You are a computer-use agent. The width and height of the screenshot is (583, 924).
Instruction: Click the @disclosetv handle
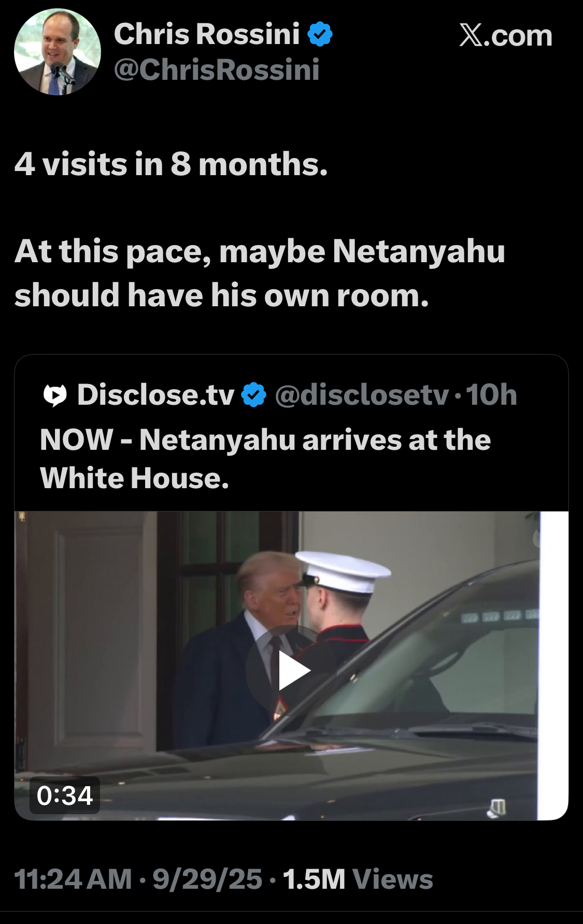point(362,395)
